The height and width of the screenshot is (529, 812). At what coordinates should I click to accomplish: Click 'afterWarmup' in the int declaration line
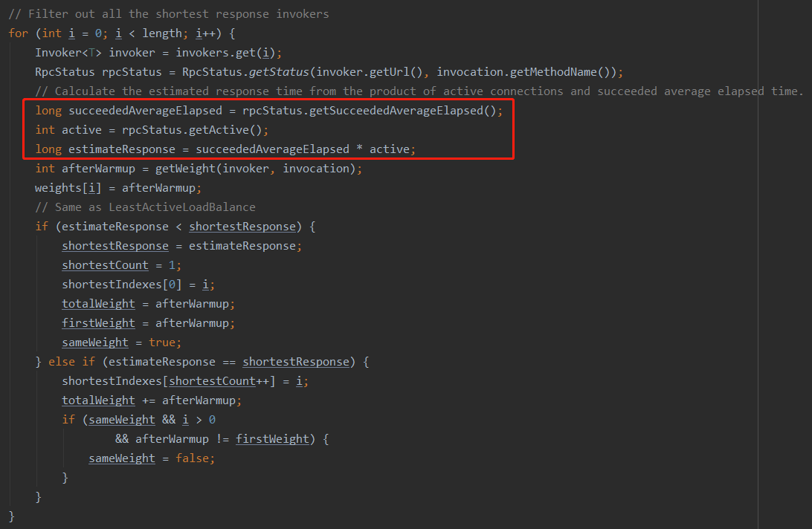pyautogui.click(x=98, y=169)
